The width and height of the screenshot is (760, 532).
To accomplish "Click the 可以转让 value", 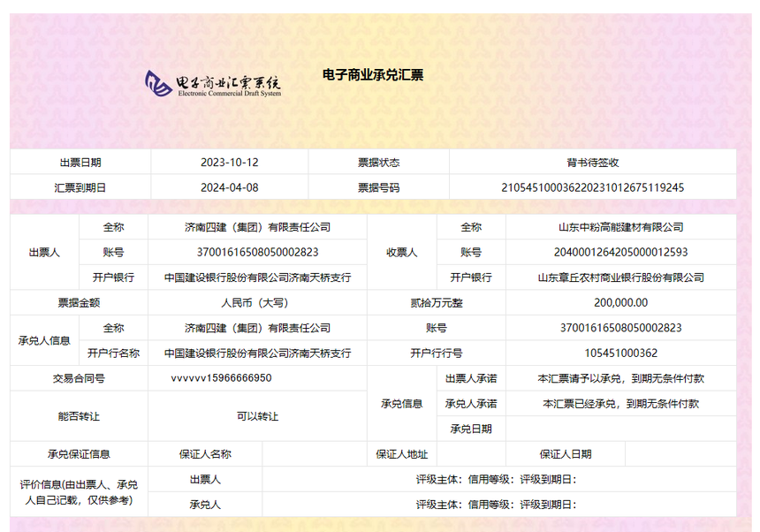I will pos(257,415).
